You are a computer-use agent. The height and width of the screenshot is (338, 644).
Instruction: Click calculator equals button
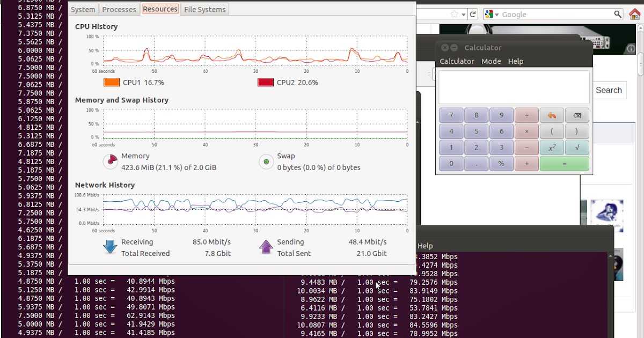pos(564,164)
